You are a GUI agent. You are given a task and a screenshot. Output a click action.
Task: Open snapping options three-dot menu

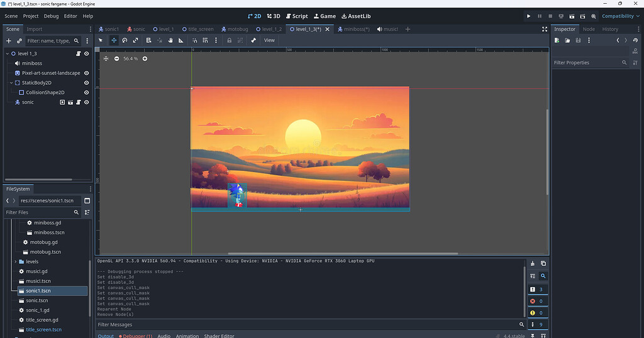[x=216, y=40]
